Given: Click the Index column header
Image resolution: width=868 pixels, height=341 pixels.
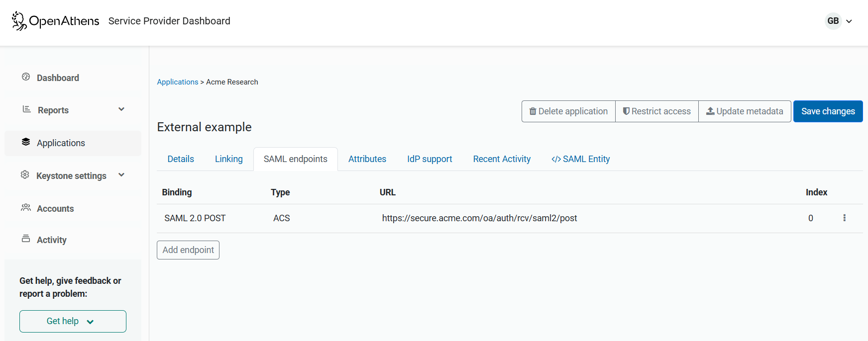Looking at the screenshot, I should [x=816, y=192].
